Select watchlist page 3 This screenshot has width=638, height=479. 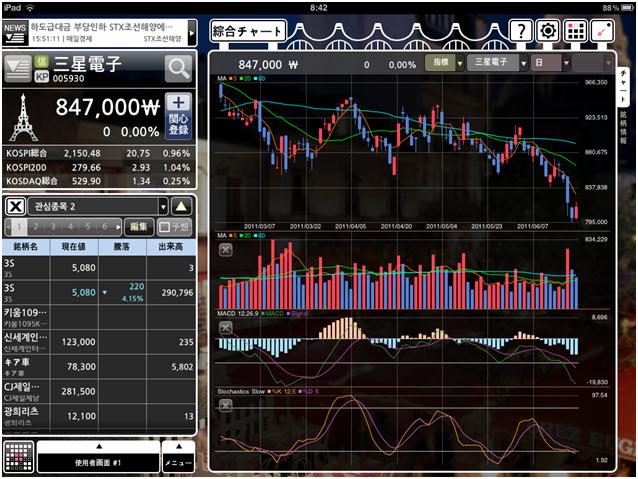[x=53, y=227]
